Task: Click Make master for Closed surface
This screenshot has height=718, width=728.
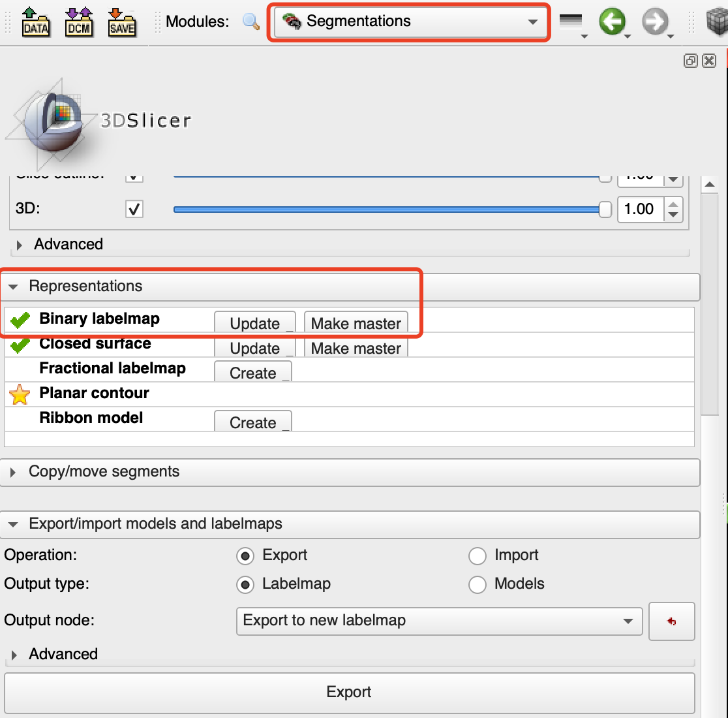Action: (356, 348)
